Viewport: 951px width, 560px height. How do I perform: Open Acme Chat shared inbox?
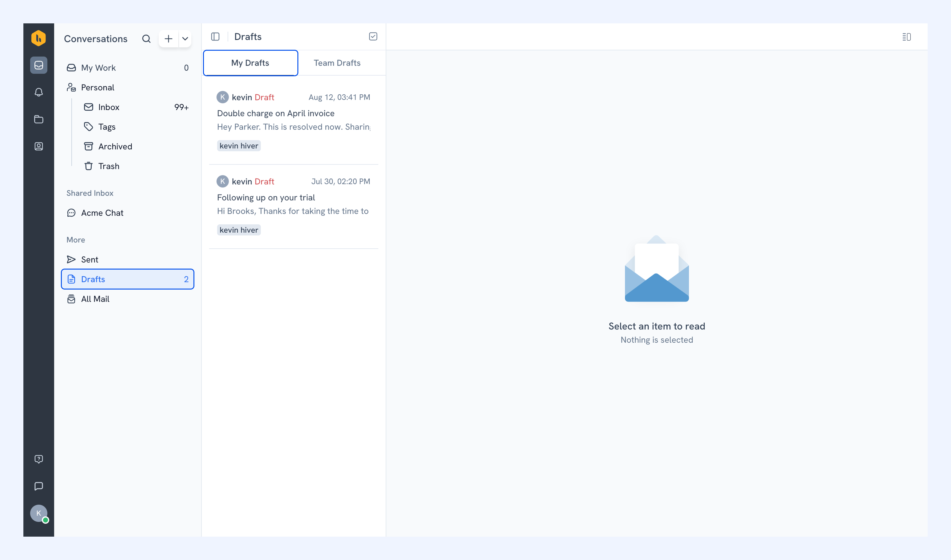click(128, 213)
